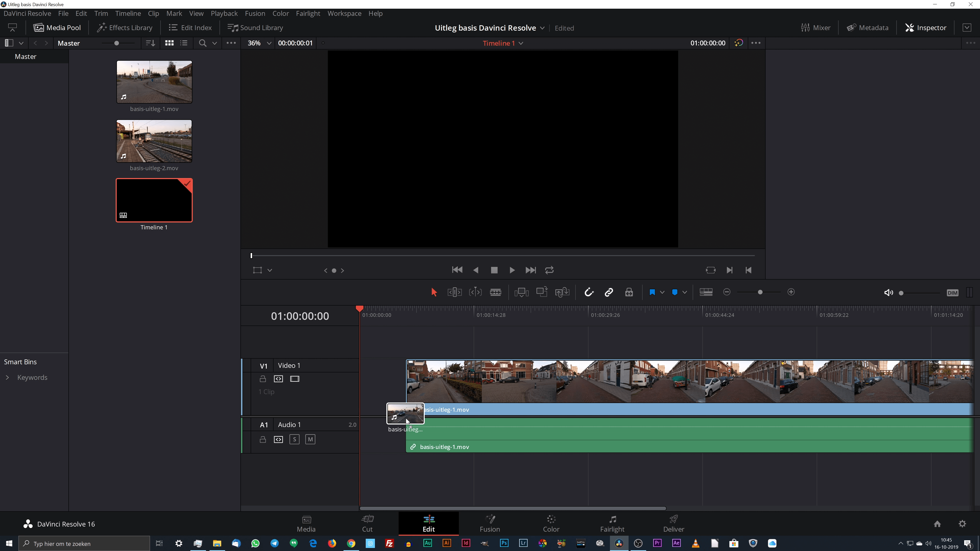Switch media pool to list view

(184, 43)
